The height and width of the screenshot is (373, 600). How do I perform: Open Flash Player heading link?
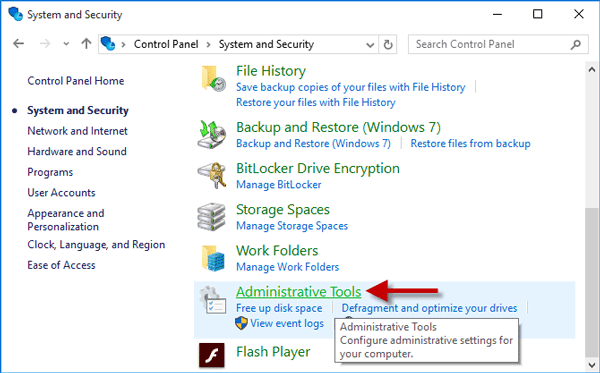point(273,352)
